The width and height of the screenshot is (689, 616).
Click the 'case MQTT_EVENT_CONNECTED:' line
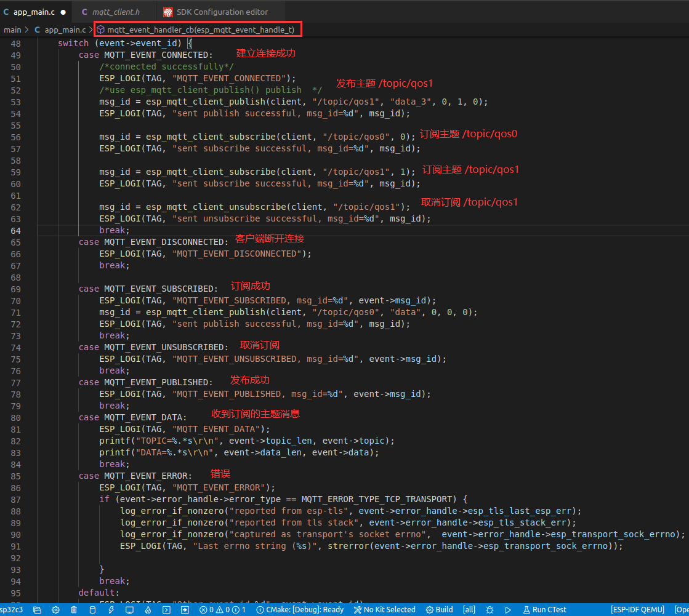145,55
